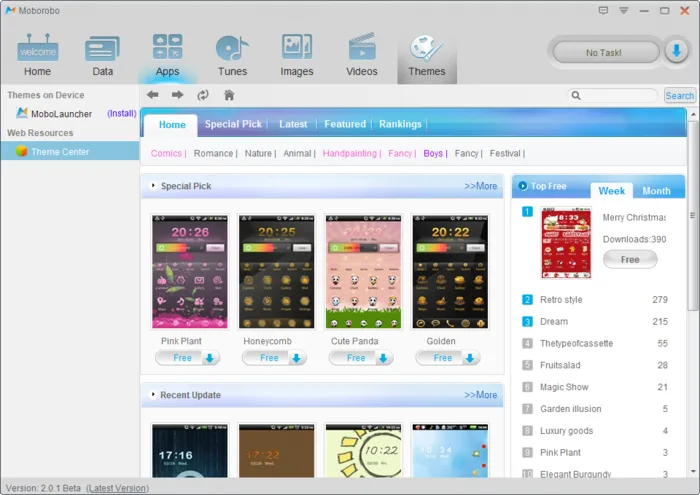This screenshot has height=495, width=700.
Task: Expand the Recent Update section arrow
Action: (x=153, y=395)
